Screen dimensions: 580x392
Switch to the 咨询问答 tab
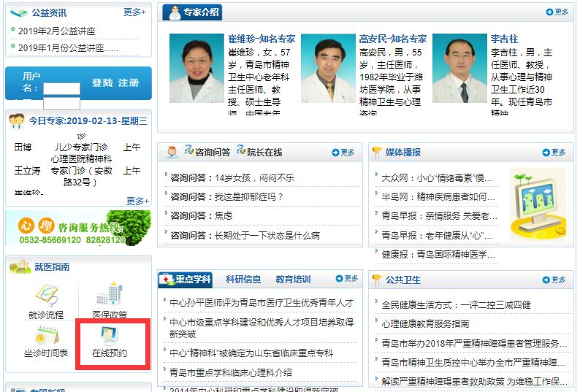(x=213, y=153)
